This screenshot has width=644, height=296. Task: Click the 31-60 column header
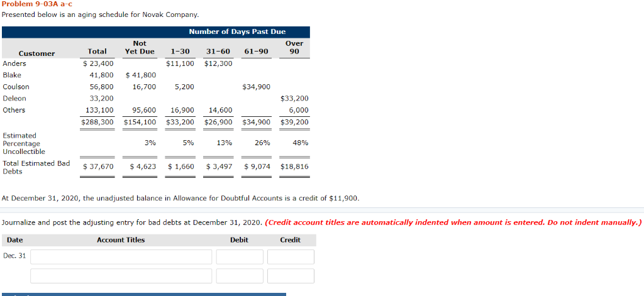[x=218, y=52]
